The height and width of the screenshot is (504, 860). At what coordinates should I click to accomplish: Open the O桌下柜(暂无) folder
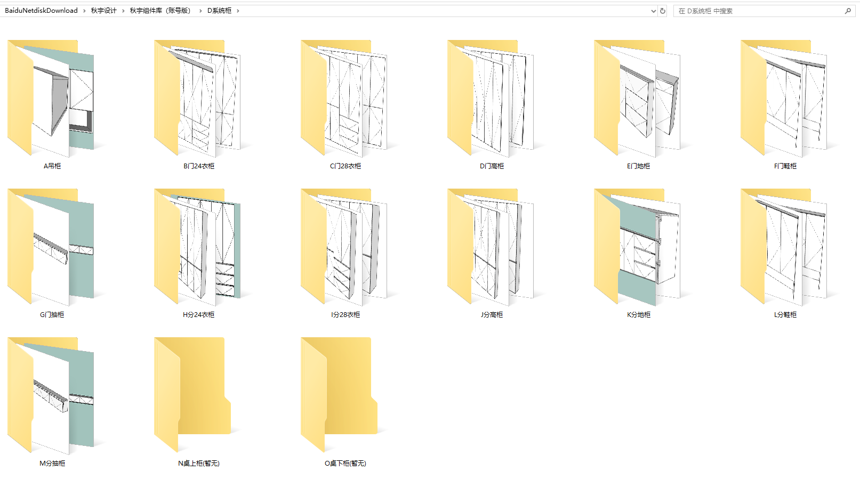(x=344, y=396)
